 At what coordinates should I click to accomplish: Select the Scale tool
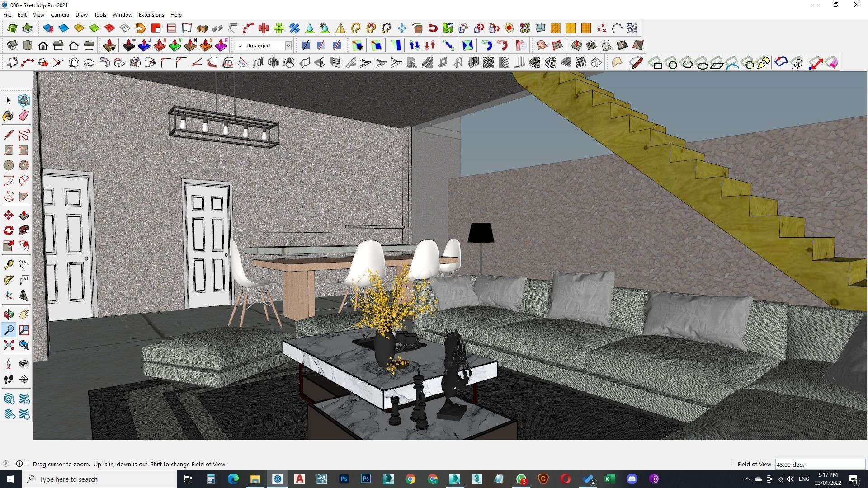[9, 246]
